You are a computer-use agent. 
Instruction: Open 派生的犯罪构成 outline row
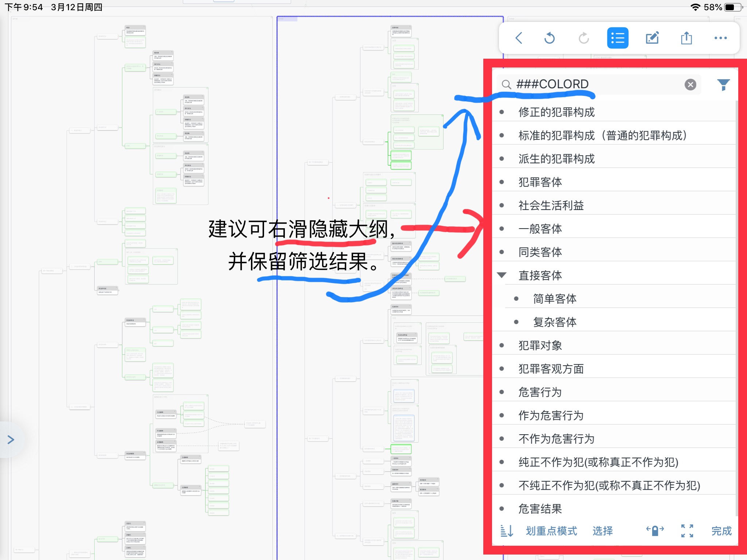(614, 159)
